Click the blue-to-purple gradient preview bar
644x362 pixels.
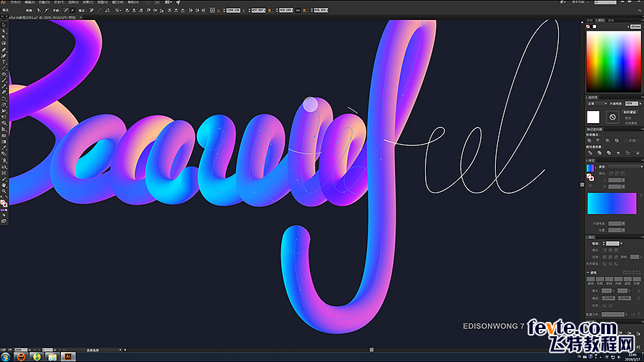[612, 204]
